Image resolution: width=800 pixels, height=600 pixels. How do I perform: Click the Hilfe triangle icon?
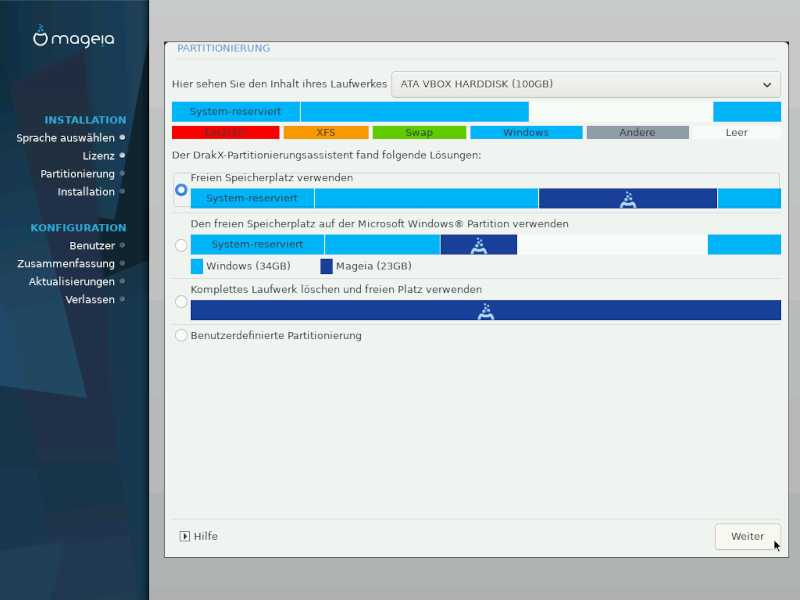click(x=185, y=536)
